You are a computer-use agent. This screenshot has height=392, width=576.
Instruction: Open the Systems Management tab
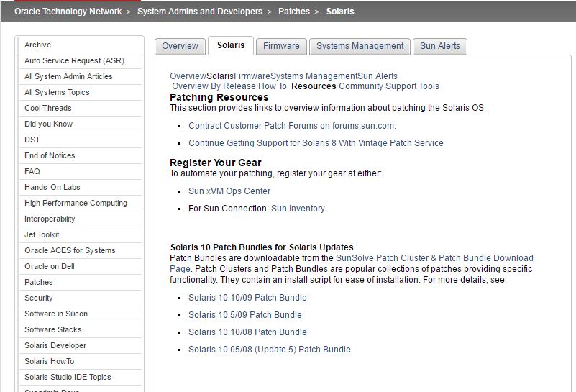[360, 46]
